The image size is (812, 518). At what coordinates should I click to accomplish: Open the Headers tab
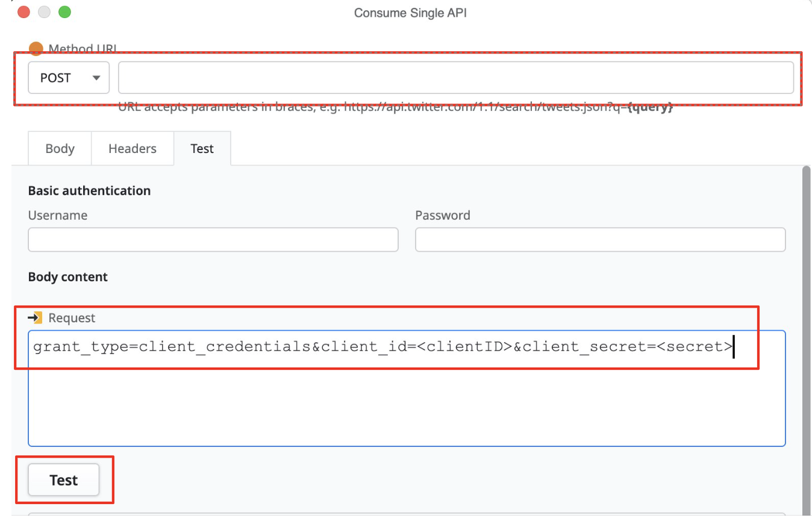pos(132,148)
